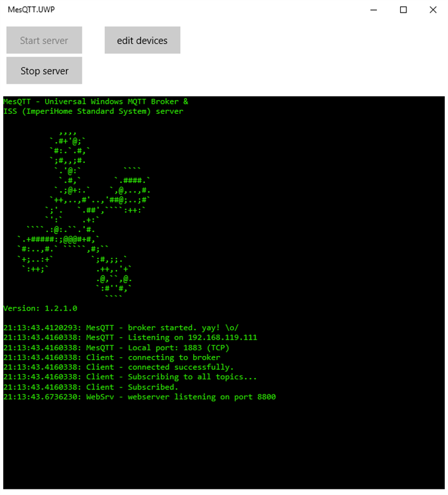
Task: Click the Start server button
Action: 44,40
